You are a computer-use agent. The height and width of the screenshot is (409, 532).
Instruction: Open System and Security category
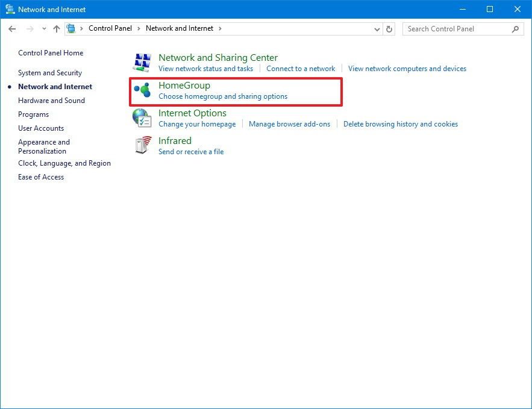[50, 73]
